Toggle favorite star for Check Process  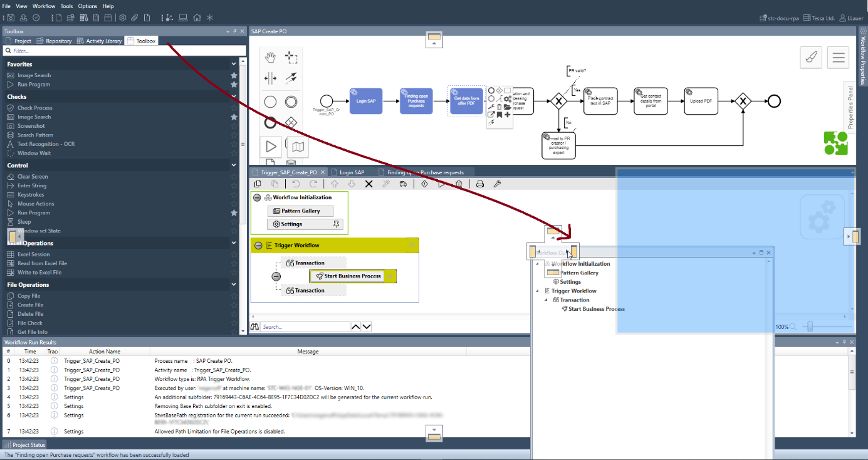(x=234, y=108)
